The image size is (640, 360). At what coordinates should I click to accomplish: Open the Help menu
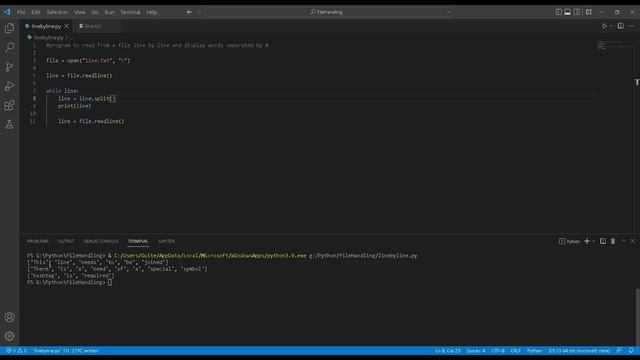point(152,12)
